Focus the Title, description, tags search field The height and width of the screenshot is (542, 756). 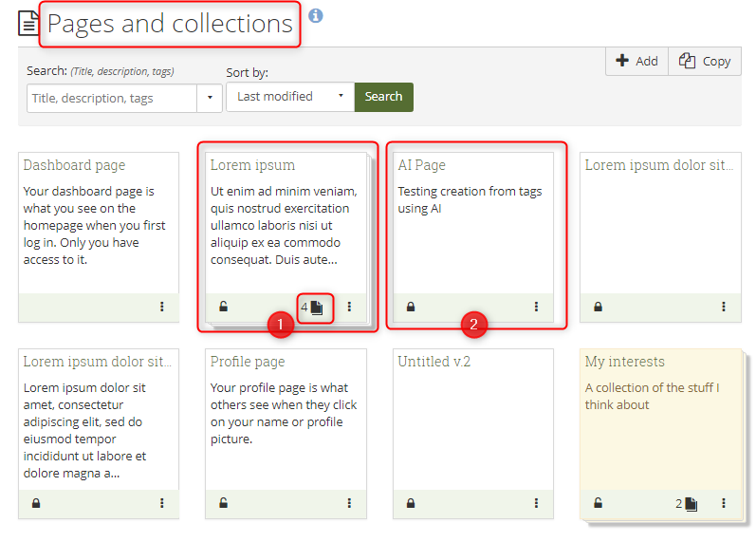pos(112,98)
